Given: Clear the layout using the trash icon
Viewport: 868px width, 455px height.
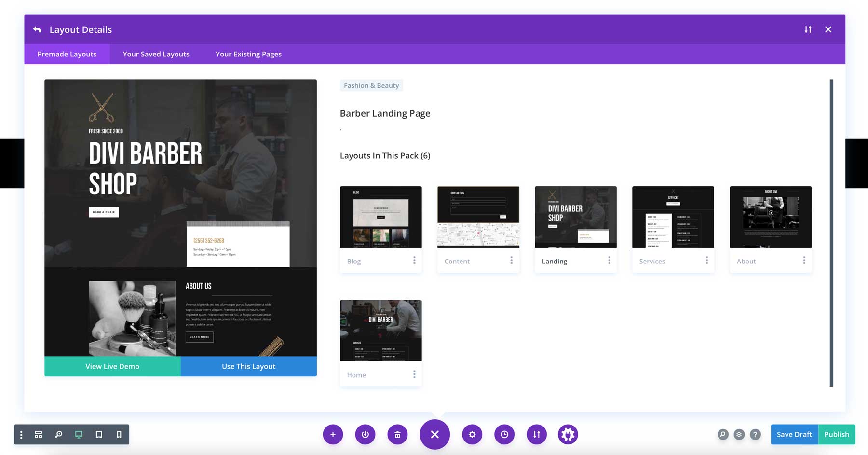Looking at the screenshot, I should click(x=397, y=434).
